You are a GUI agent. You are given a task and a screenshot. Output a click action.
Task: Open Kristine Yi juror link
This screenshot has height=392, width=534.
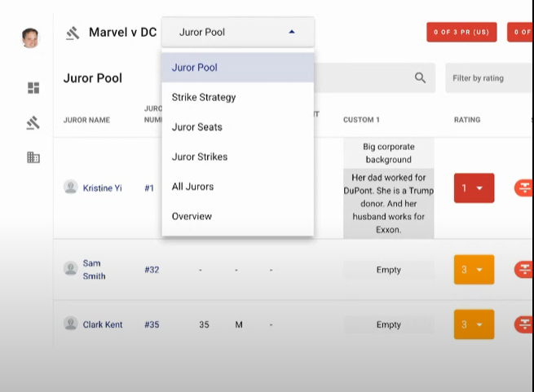pyautogui.click(x=102, y=188)
